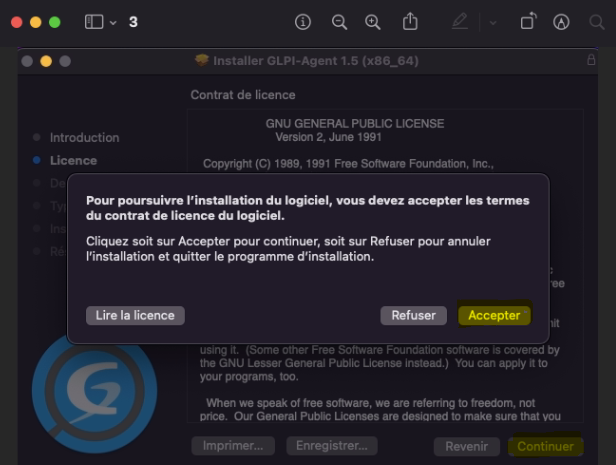Rotate the image with rotate icon
Screen dimensions: 616x465
tap(528, 21)
